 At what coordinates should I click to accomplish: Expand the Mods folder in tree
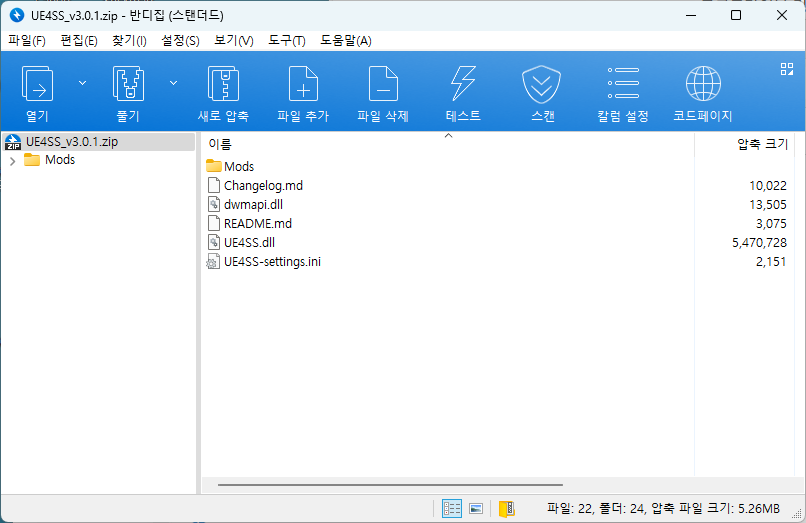(13, 161)
